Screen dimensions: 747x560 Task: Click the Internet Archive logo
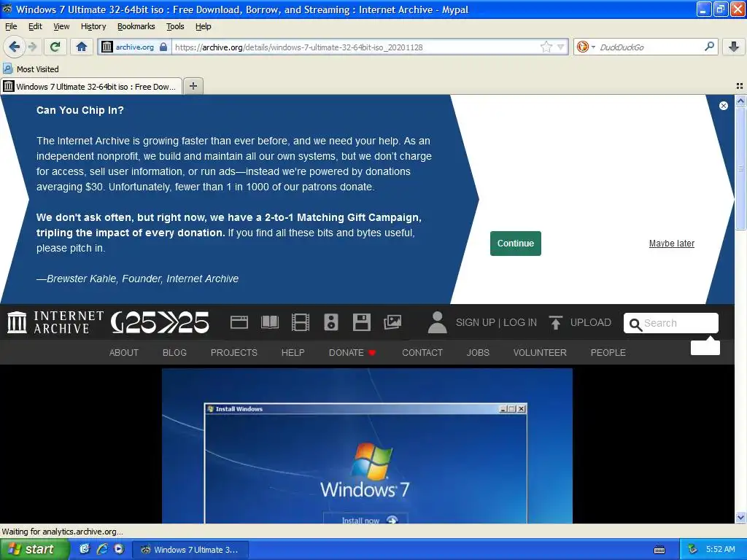pos(55,322)
